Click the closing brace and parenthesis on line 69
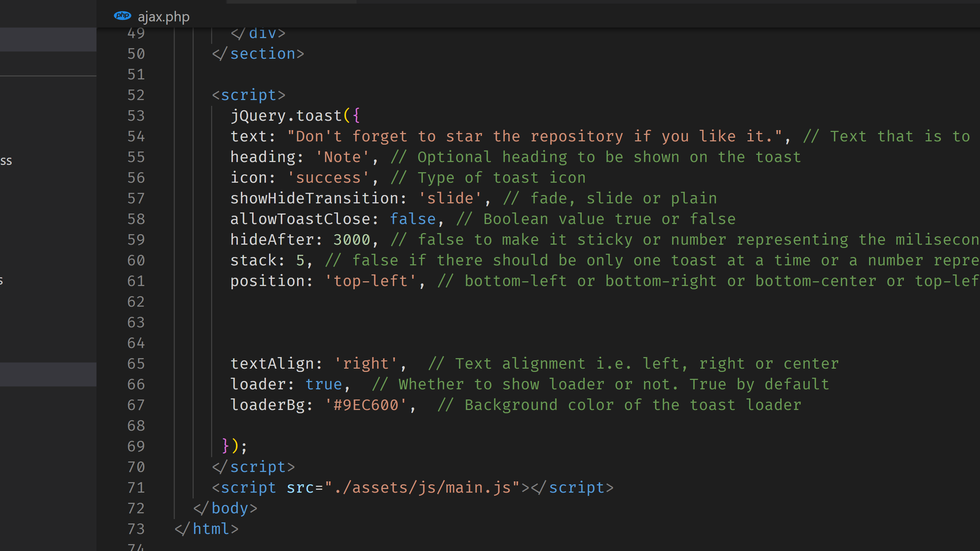Screen dimensions: 980x551 pos(230,446)
